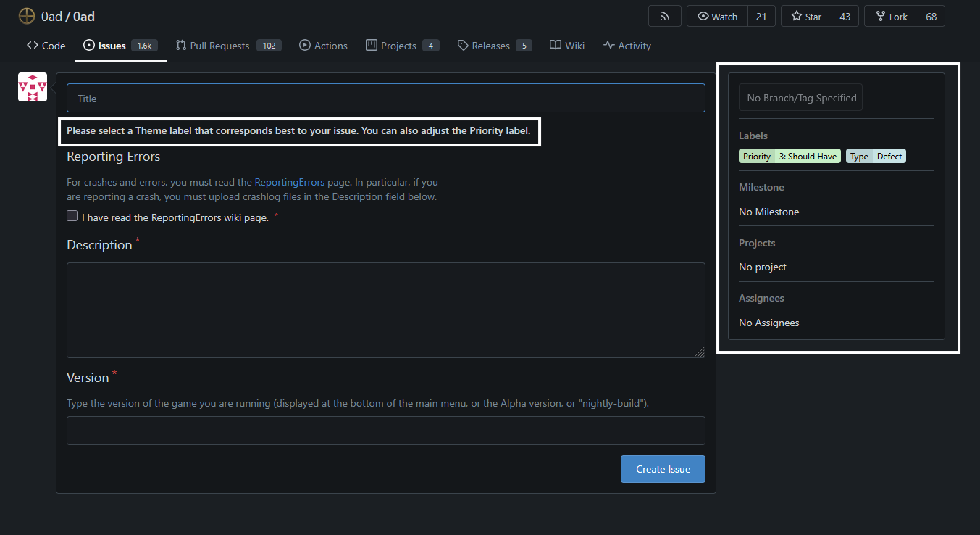The image size is (980, 535).
Task: Click into the Version text field
Action: point(385,431)
